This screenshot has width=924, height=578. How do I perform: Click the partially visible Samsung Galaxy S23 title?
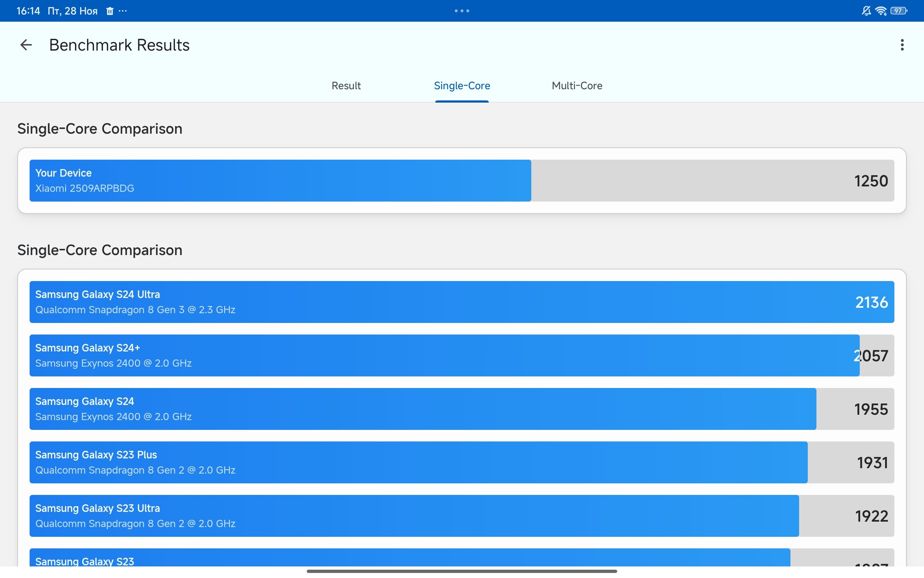[x=84, y=561]
